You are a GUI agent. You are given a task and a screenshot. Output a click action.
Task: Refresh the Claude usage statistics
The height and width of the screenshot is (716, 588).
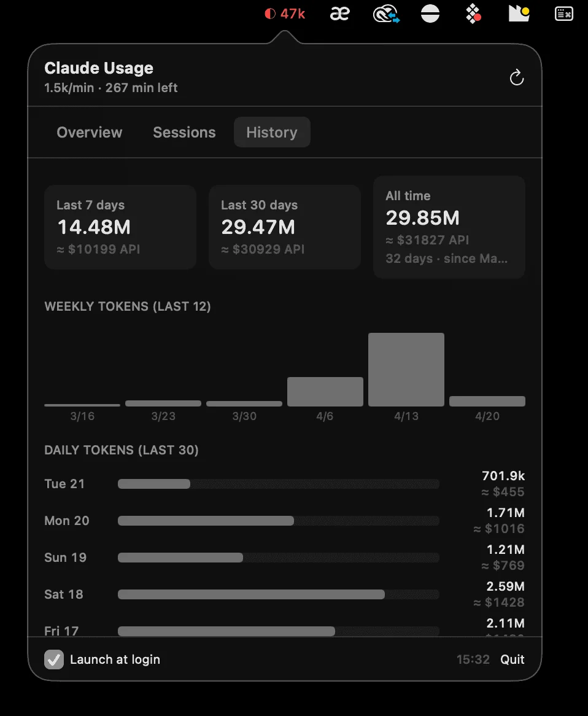[517, 77]
